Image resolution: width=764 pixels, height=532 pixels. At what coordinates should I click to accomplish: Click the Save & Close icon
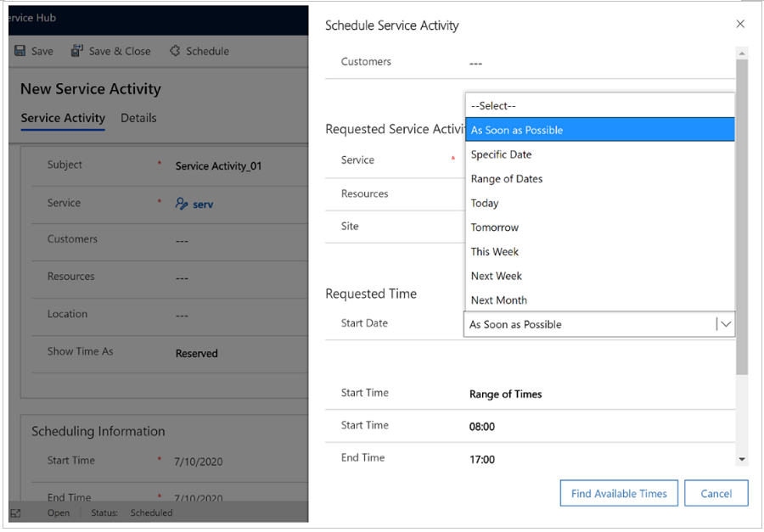coord(77,51)
